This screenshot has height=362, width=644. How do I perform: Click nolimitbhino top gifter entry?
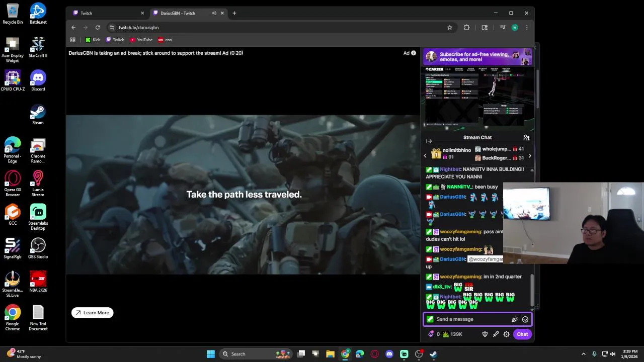tap(451, 153)
